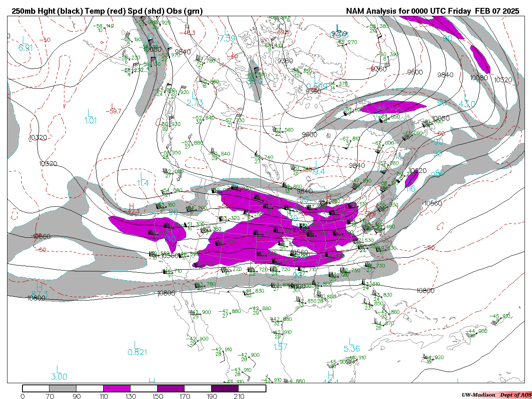Click the legend scale value '210'
Image resolution: width=532 pixels, height=399 pixels.
[x=239, y=396]
